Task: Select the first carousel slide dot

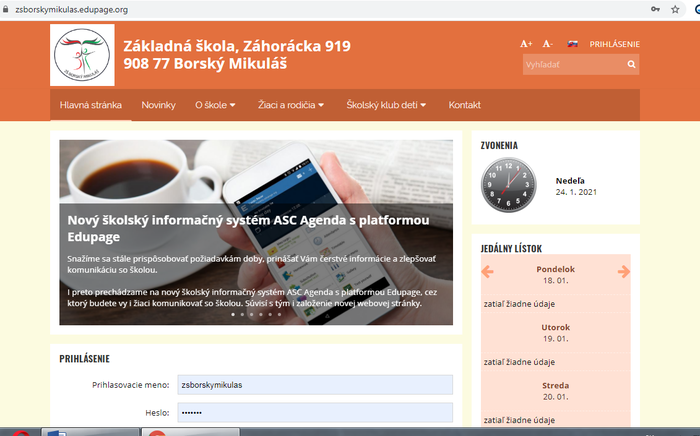Action: pyautogui.click(x=233, y=314)
